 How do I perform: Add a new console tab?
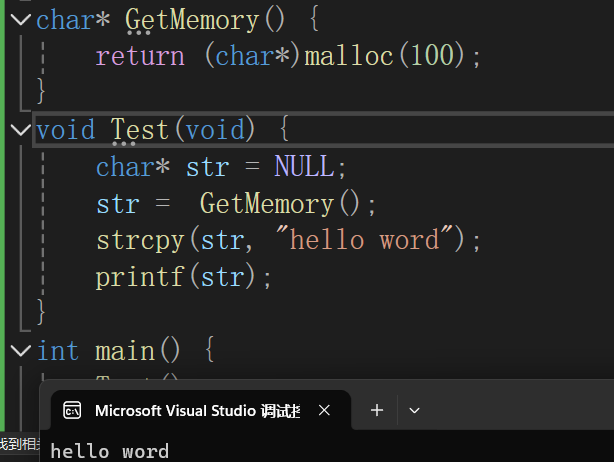coord(377,410)
